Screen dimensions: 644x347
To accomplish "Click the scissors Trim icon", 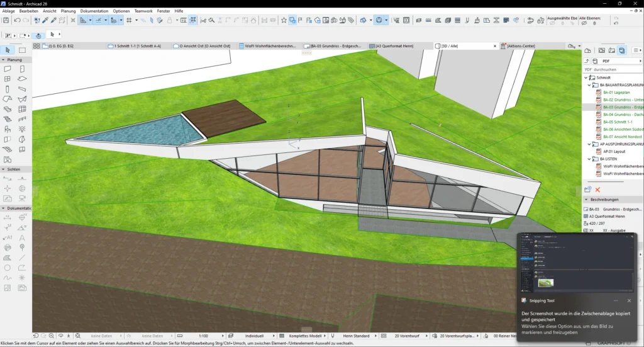I will [x=203, y=20].
